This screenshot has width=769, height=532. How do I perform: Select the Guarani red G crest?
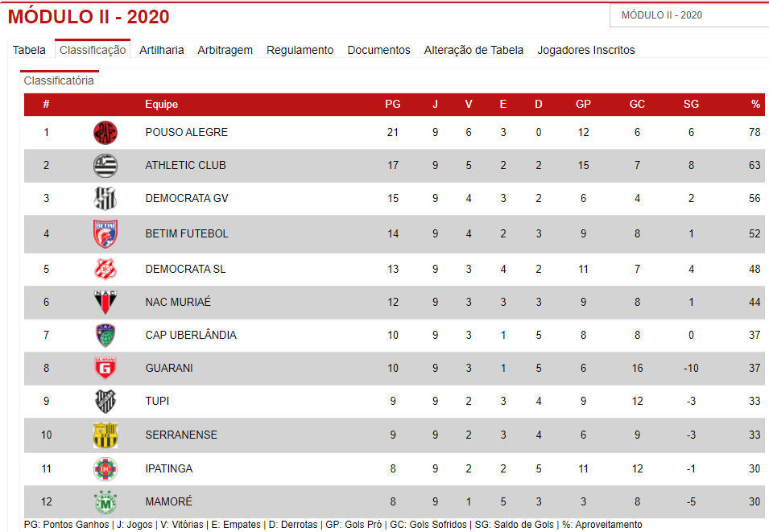[x=105, y=368]
